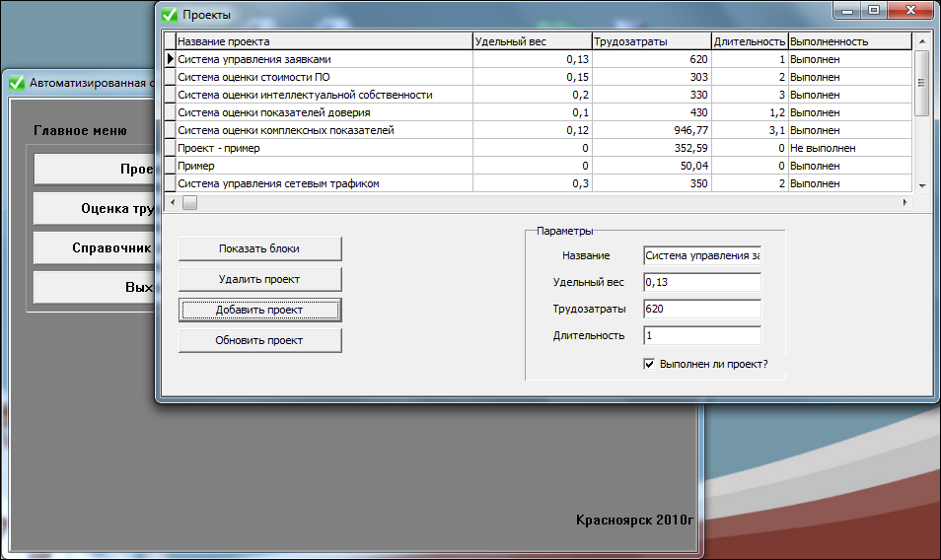The height and width of the screenshot is (560, 941).
Task: Click the green checkmark icon of main window
Action: click(16, 83)
